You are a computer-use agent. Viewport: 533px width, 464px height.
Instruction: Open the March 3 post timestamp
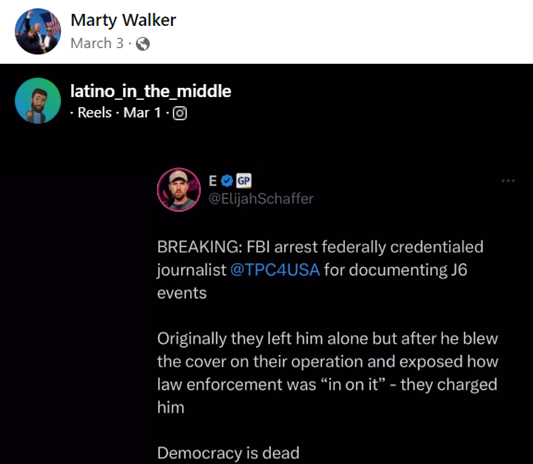[97, 43]
